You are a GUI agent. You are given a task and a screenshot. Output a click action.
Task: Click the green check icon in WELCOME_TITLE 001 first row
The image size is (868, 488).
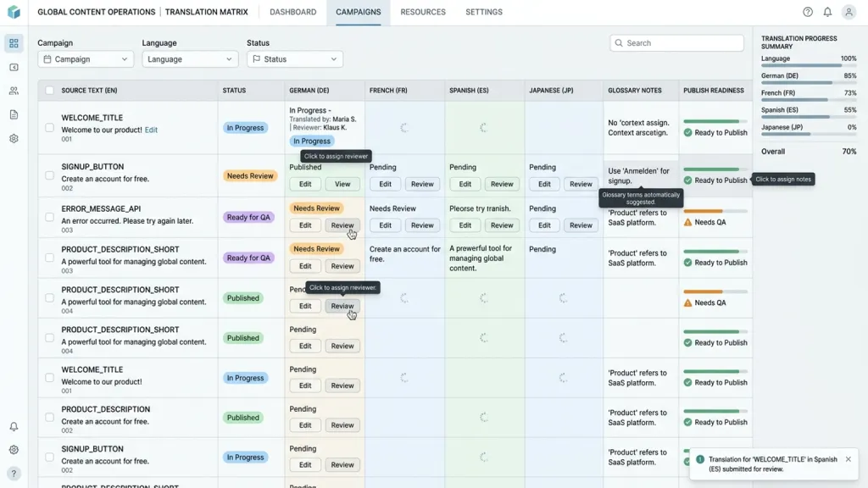[x=687, y=133]
